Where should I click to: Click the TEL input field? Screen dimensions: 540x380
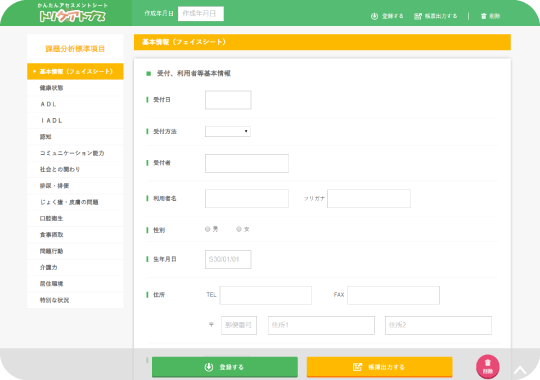click(x=266, y=295)
